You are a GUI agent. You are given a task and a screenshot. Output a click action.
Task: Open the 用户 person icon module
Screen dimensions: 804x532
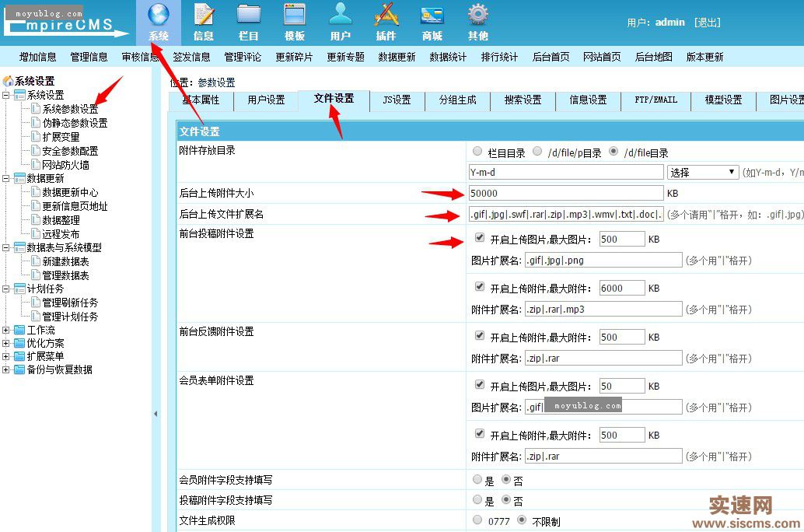point(341,23)
